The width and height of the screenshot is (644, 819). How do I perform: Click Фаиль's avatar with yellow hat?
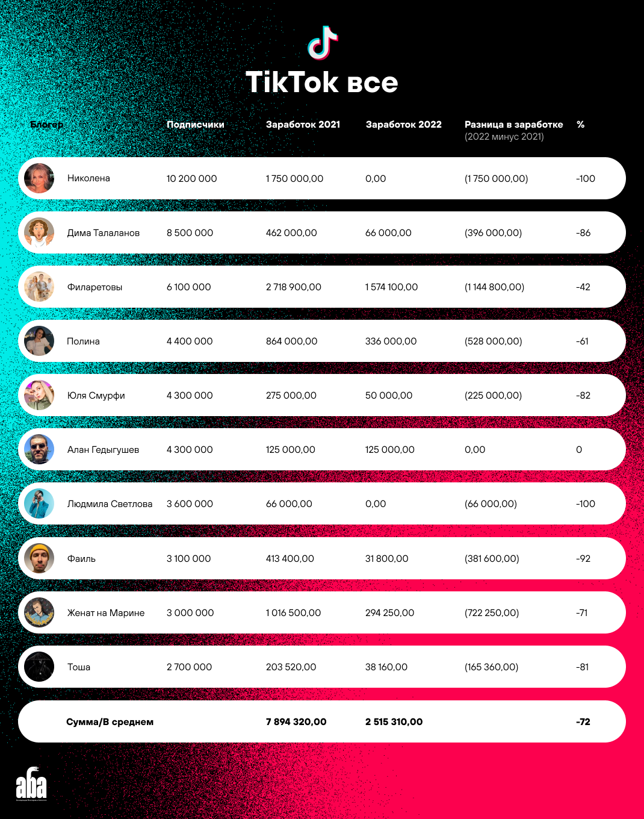tap(39, 558)
